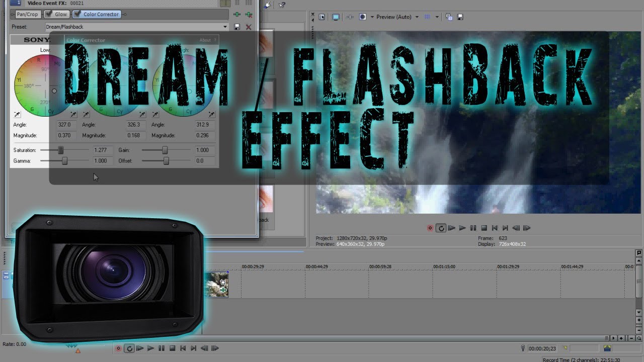The height and width of the screenshot is (362, 644).
Task: Pick the High wheel left eyedropper tool
Action: point(155,115)
